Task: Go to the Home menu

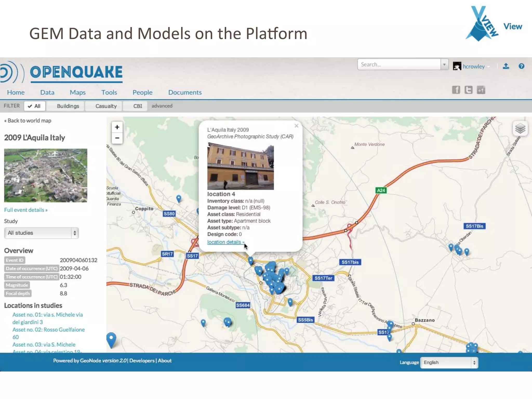Action: [x=16, y=92]
